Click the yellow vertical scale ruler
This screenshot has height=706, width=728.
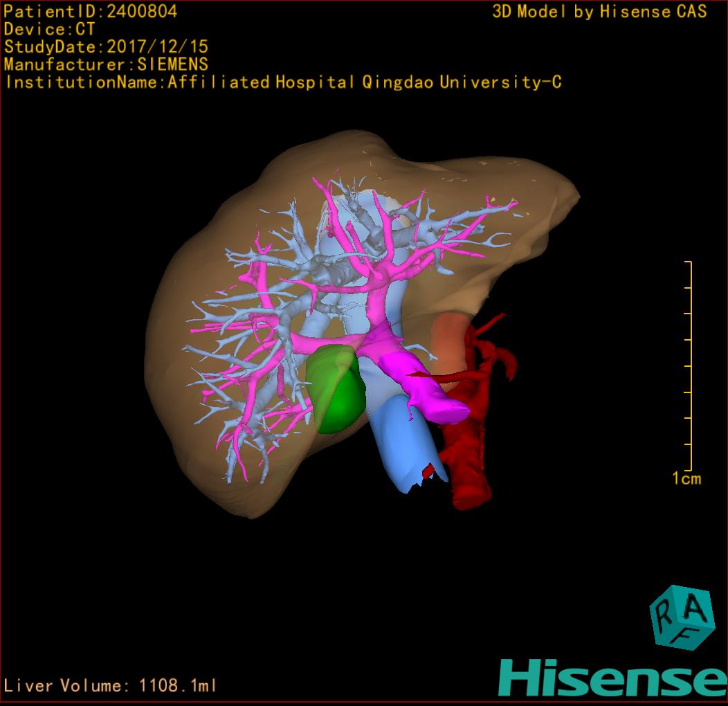pos(689,366)
